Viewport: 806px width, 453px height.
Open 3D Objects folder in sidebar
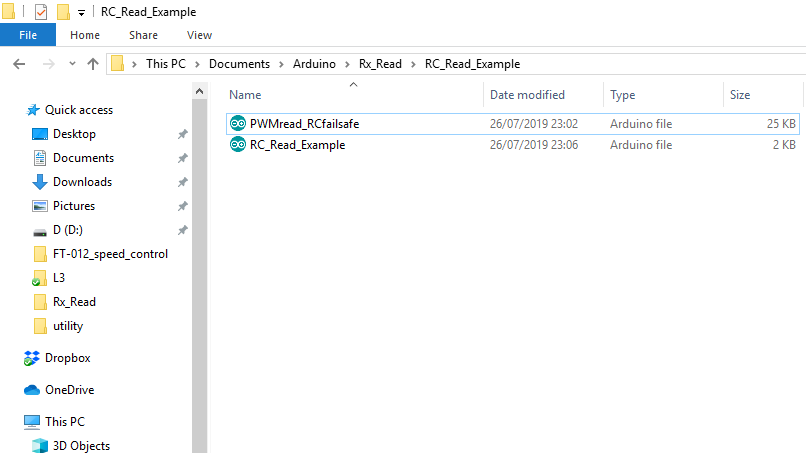81,446
